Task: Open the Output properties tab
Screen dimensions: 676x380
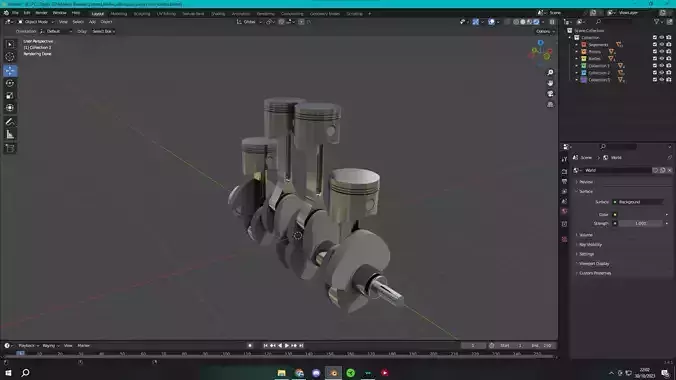Action: 564,182
